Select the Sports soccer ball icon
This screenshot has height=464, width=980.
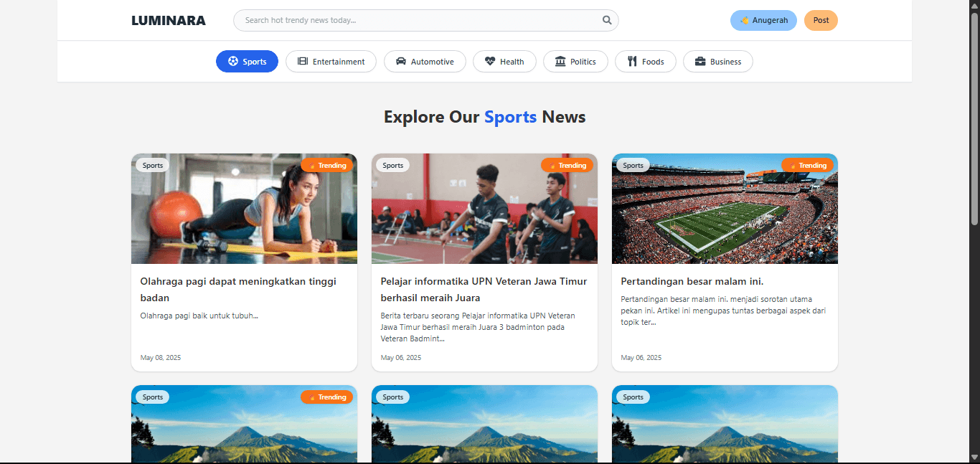tap(233, 62)
